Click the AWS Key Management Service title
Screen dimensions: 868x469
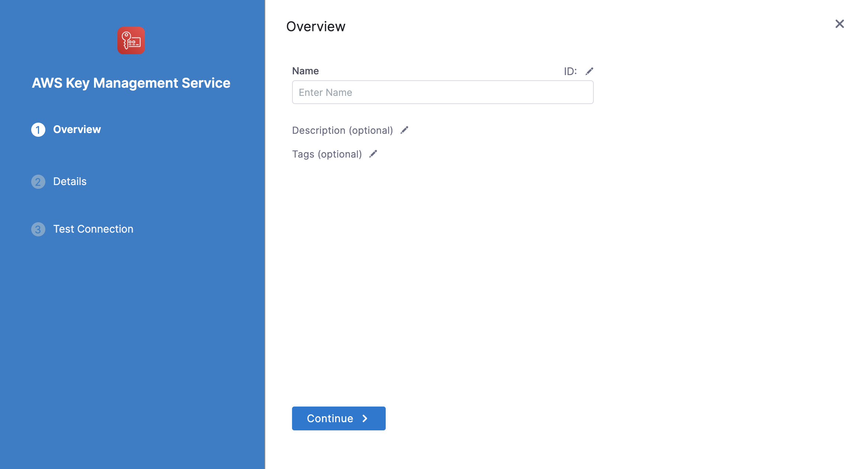coord(131,83)
